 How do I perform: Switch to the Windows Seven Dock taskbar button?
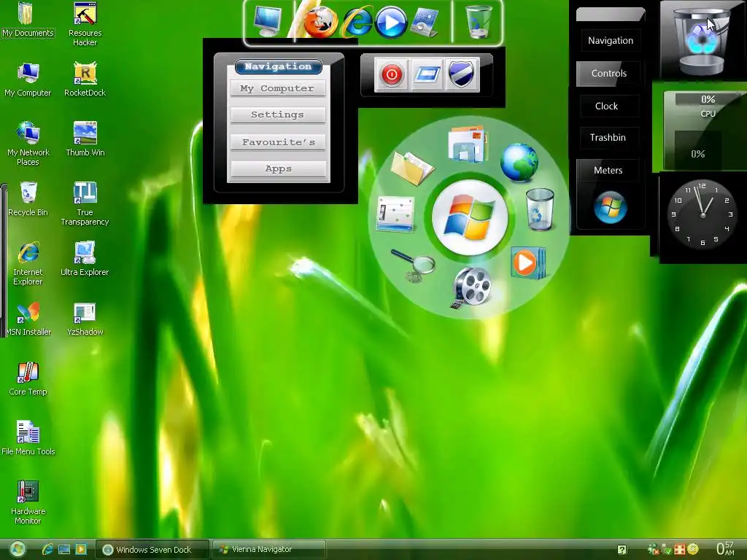pyautogui.click(x=152, y=550)
